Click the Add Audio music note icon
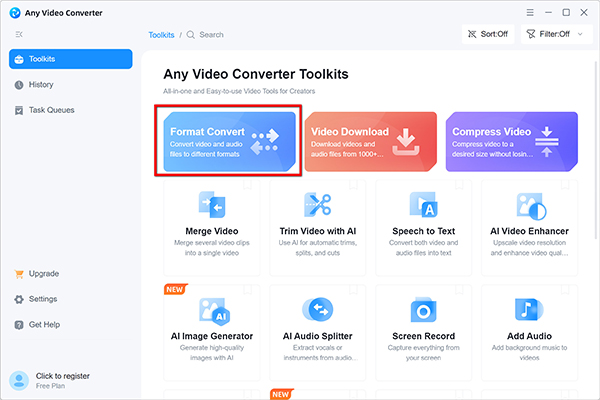The image size is (600, 400). point(529,309)
